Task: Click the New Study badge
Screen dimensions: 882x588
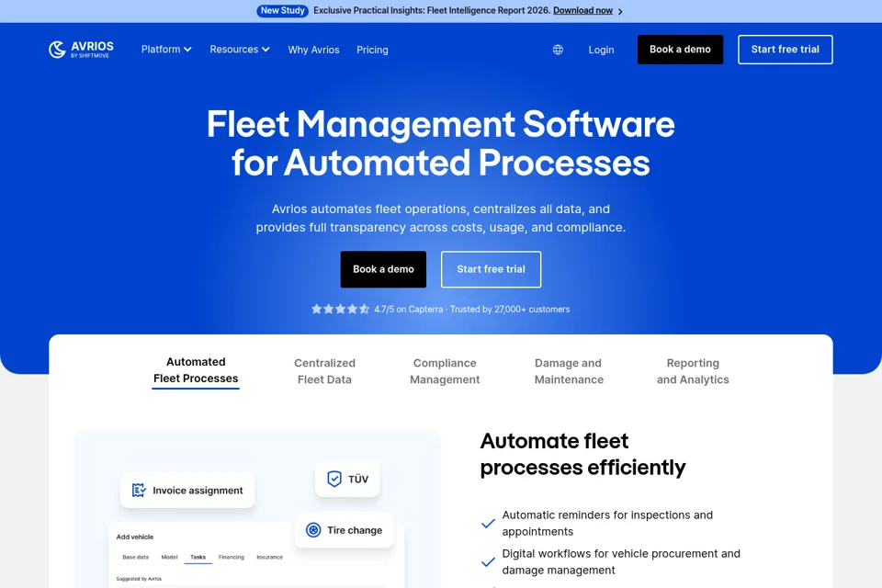Action: 282,11
